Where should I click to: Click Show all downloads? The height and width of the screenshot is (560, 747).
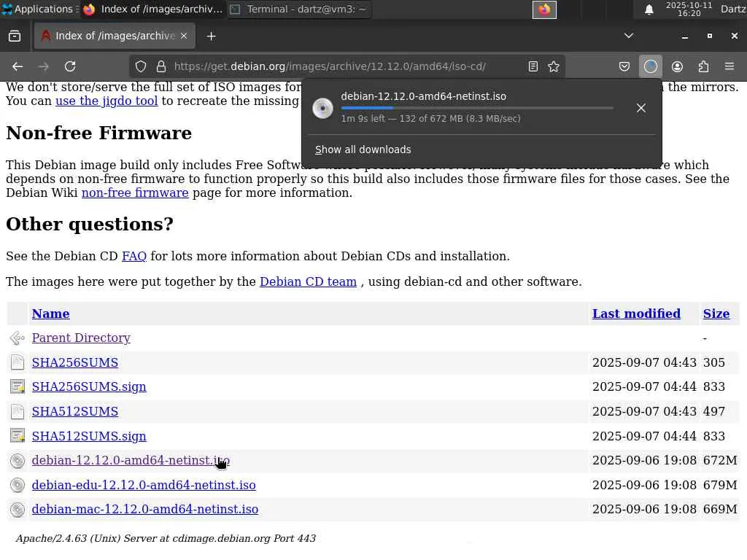(363, 149)
